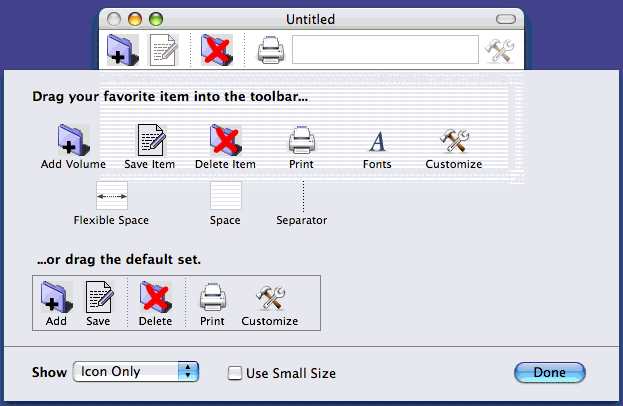Select the Separator item
This screenshot has width=623, height=406.
(302, 197)
